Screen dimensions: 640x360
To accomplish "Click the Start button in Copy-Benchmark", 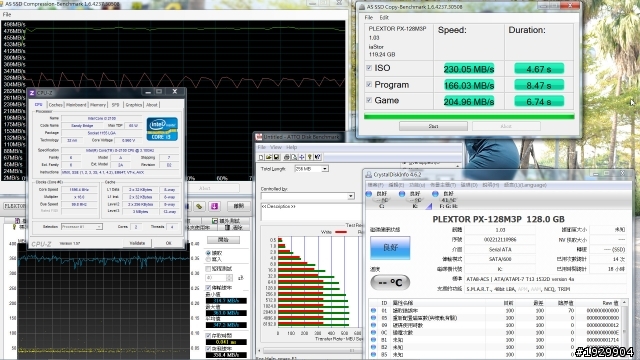I will (x=433, y=127).
